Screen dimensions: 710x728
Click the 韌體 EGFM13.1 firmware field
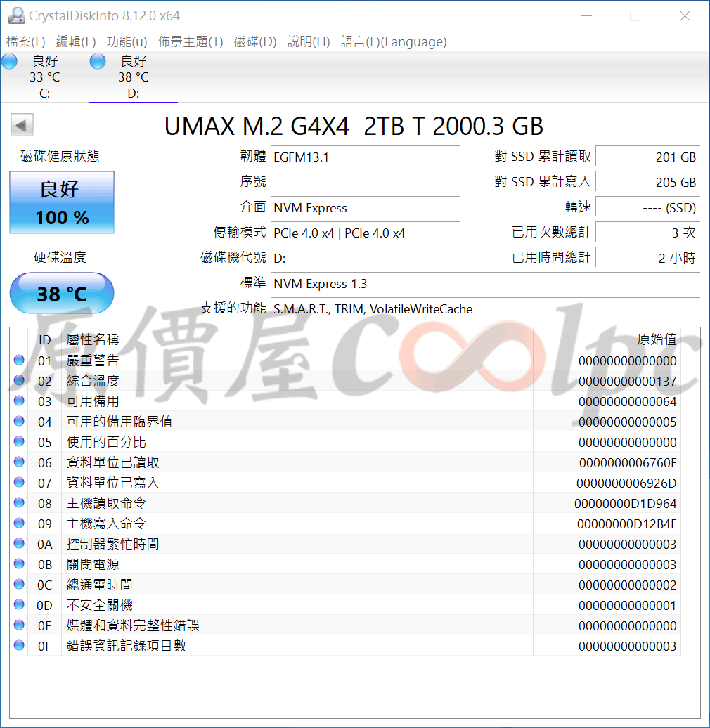pyautogui.click(x=365, y=157)
